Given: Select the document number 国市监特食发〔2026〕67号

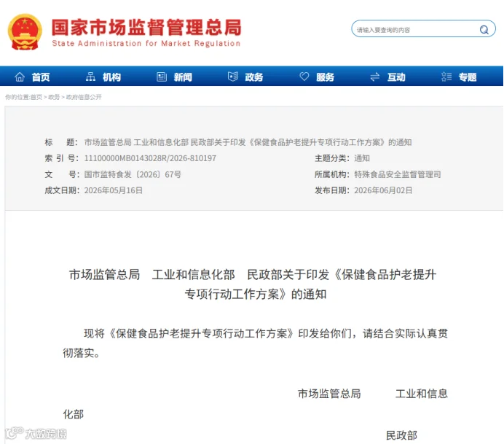Looking at the screenshot, I should [x=133, y=174].
